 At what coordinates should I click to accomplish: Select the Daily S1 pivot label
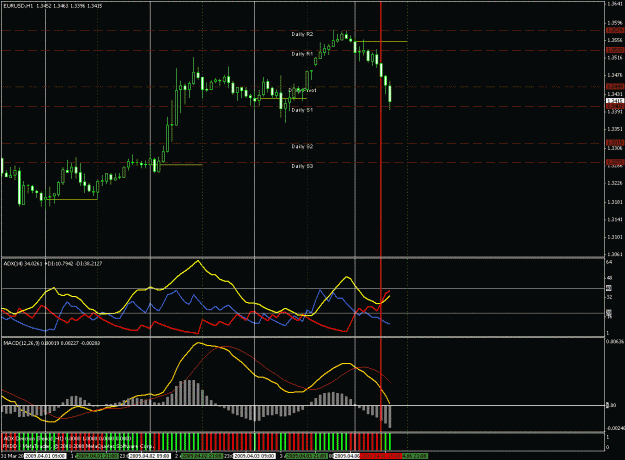click(x=302, y=110)
